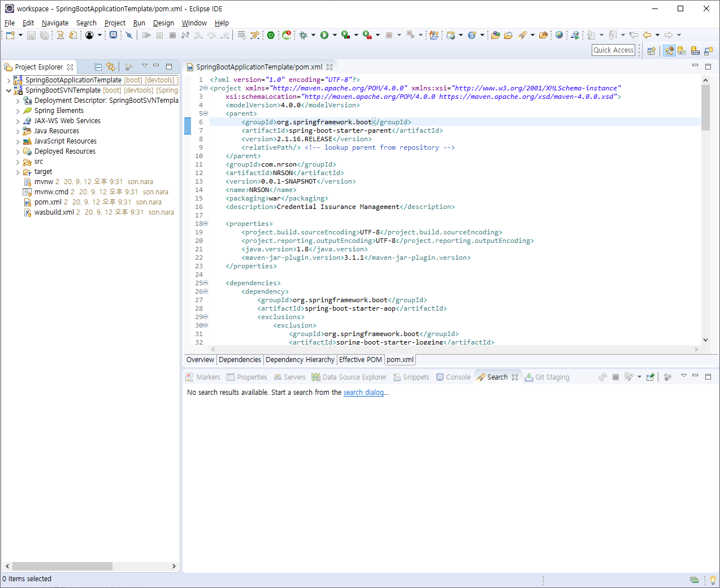Screen dimensions: 720x588
Task: Switch to the Git perspective
Action: tap(682, 51)
